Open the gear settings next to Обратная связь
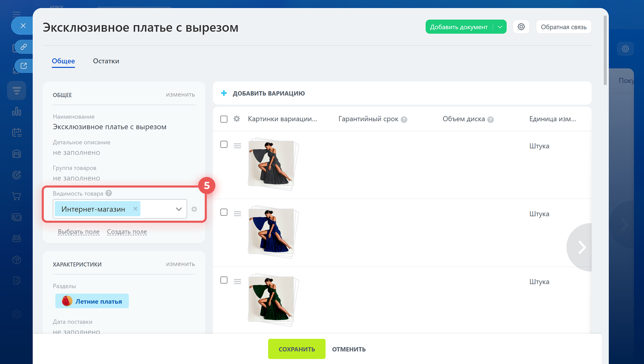Screen dimensions: 644x364 pos(521,27)
